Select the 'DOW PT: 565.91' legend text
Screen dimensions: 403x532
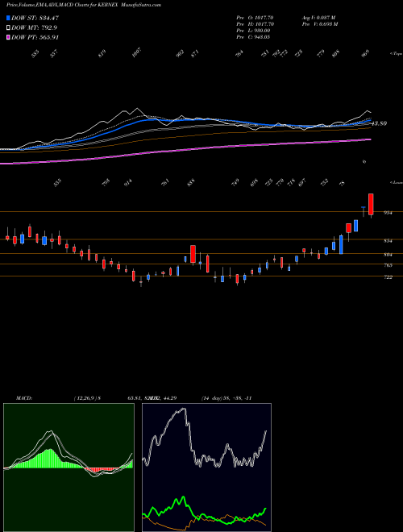35,37
